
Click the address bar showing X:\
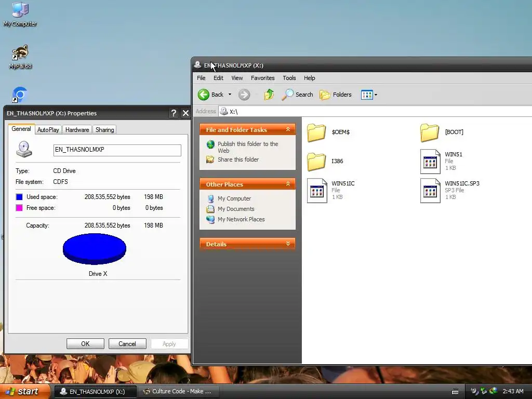(375, 111)
